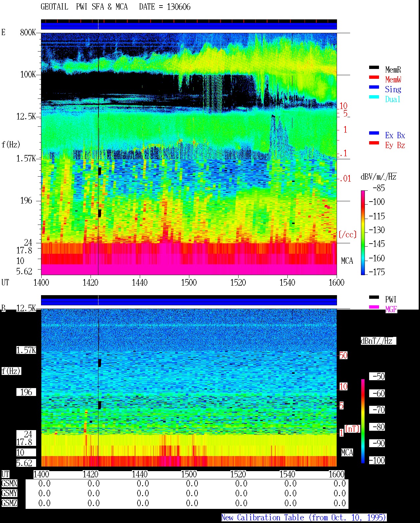The image size is (420, 523).
Task: Select the cyan Dual legend swatch
Action: [374, 97]
